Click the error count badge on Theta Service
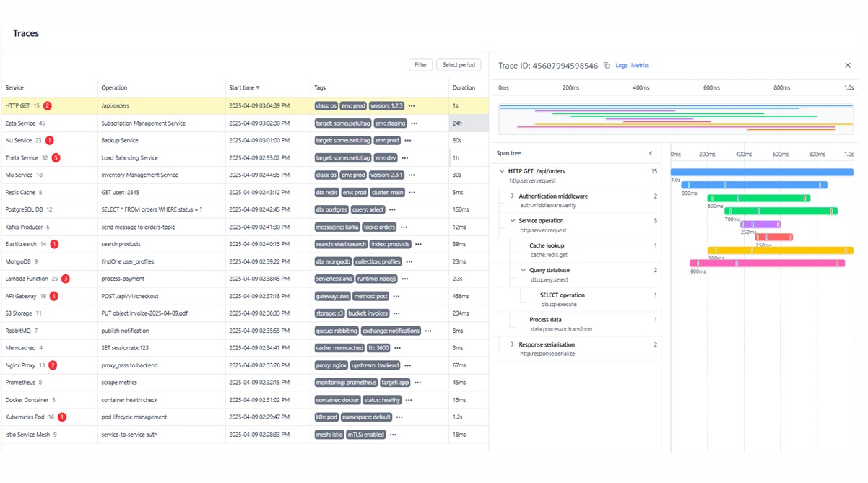 point(56,157)
